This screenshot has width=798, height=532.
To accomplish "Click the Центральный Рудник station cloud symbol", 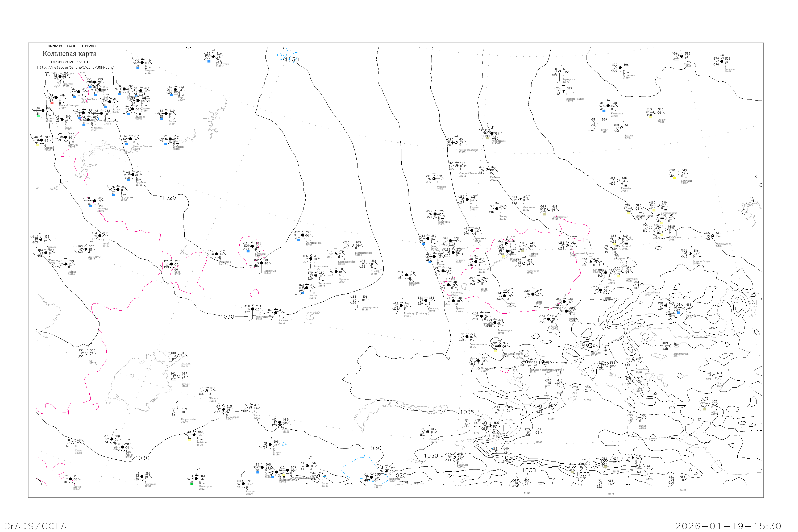I will [567, 246].
